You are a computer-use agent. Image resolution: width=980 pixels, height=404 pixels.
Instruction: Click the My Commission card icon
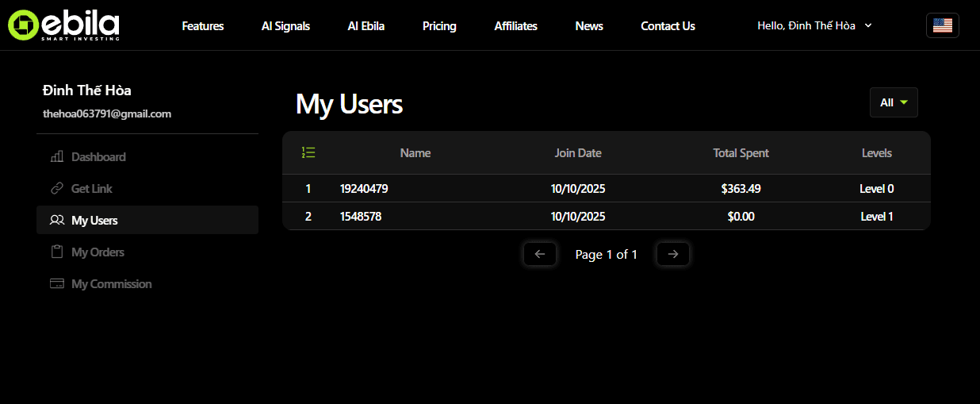pyautogui.click(x=56, y=283)
